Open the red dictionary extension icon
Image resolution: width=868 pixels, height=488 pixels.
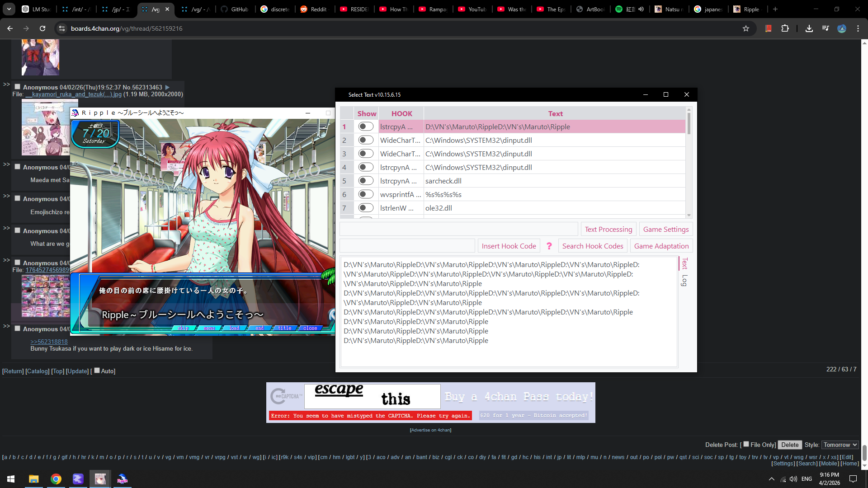click(768, 28)
